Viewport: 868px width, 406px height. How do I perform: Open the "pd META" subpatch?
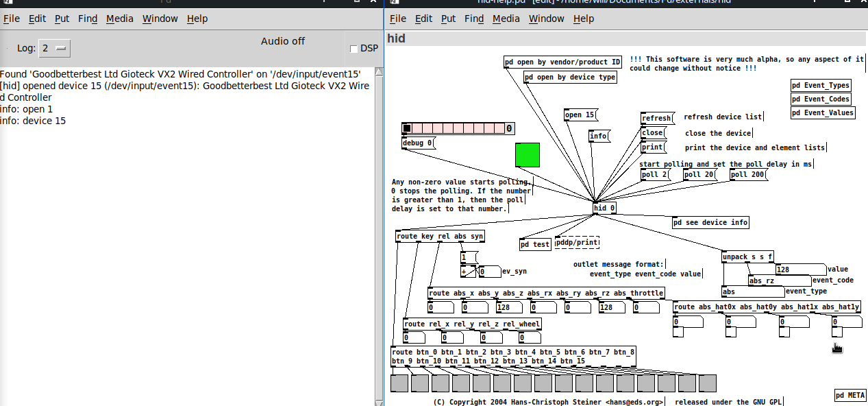850,395
